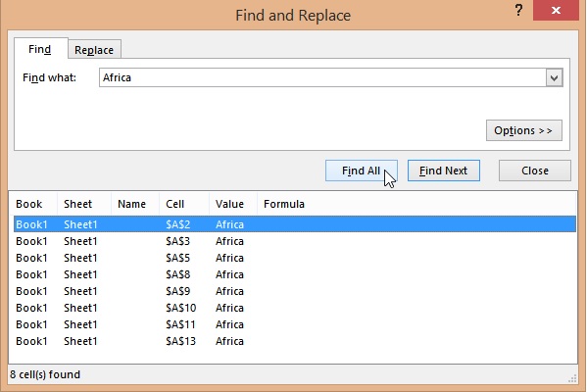Select the result row for cell $A$3
The image size is (587, 392).
pyautogui.click(x=295, y=241)
